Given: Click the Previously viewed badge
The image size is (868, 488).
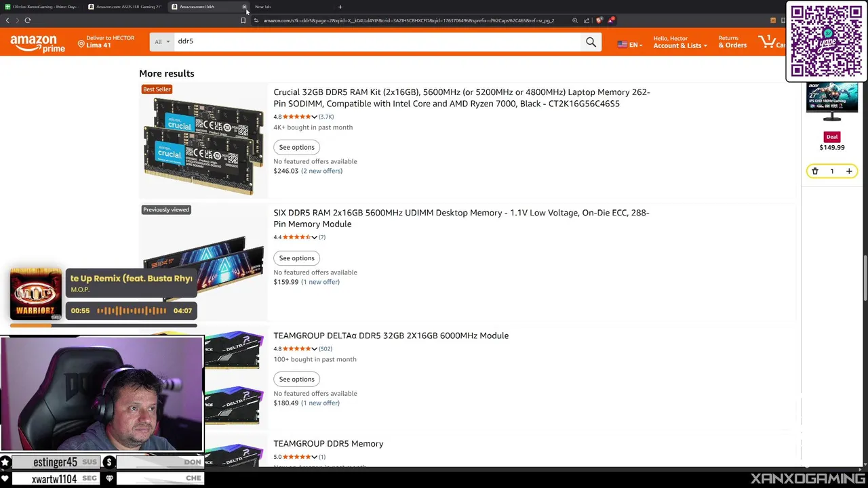Looking at the screenshot, I should (x=166, y=210).
